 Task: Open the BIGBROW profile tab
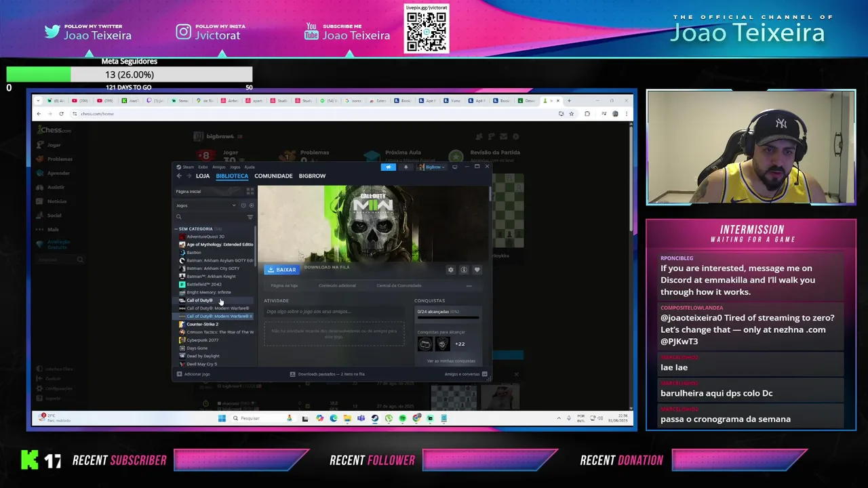pyautogui.click(x=312, y=176)
